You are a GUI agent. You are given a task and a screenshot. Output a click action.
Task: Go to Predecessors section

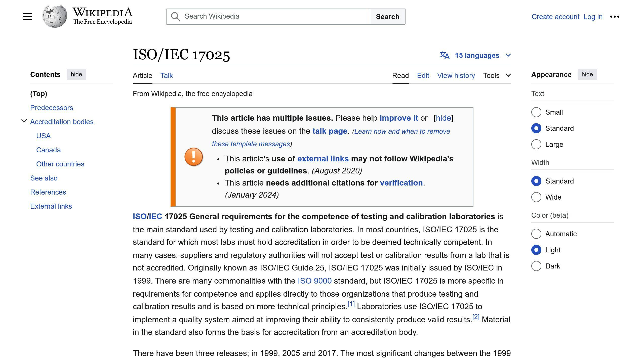[52, 108]
